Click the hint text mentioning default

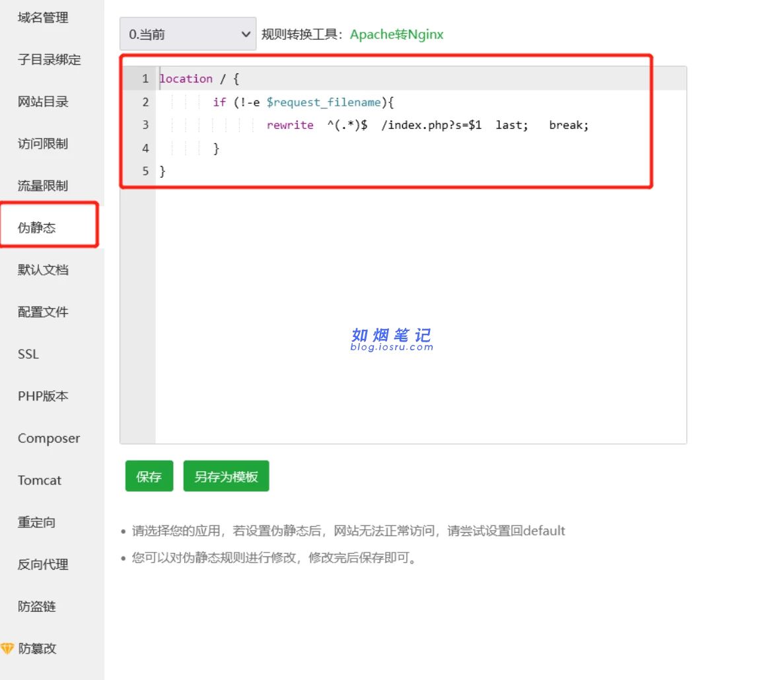348,531
